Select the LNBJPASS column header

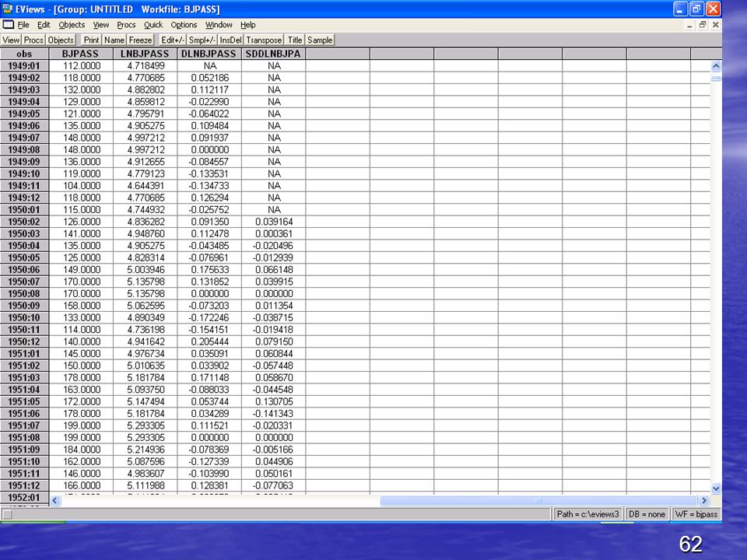(x=145, y=54)
